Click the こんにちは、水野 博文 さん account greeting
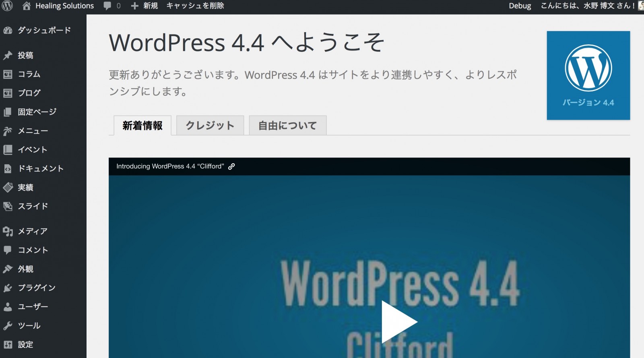644x358 pixels. [x=588, y=6]
